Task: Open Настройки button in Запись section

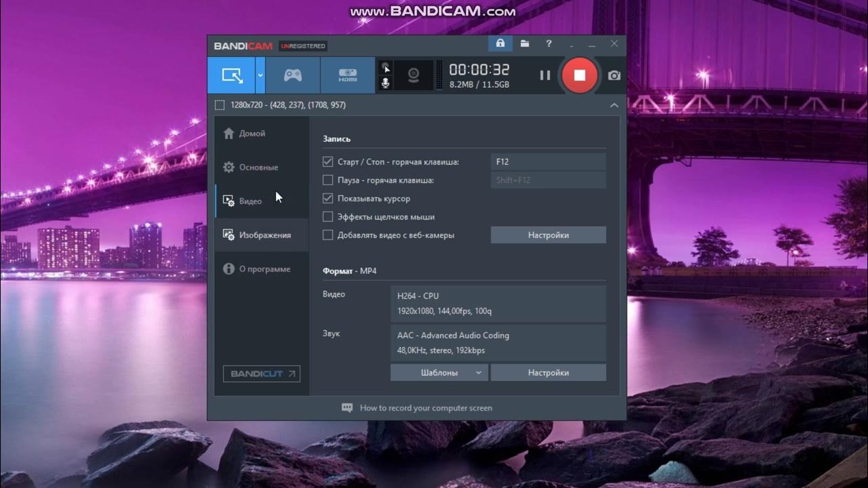Action: tap(548, 235)
